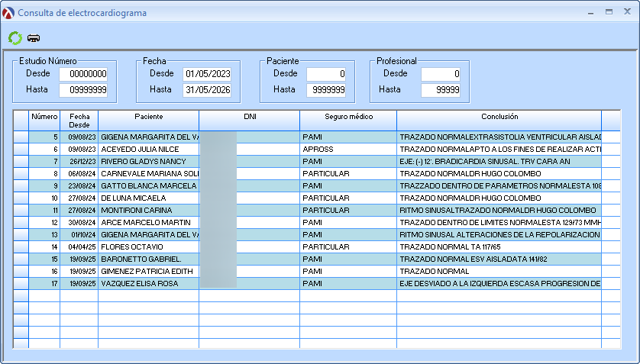This screenshot has height=364, width=640.
Task: Edit Fecha Desde field 01/05/2023
Action: coord(207,74)
